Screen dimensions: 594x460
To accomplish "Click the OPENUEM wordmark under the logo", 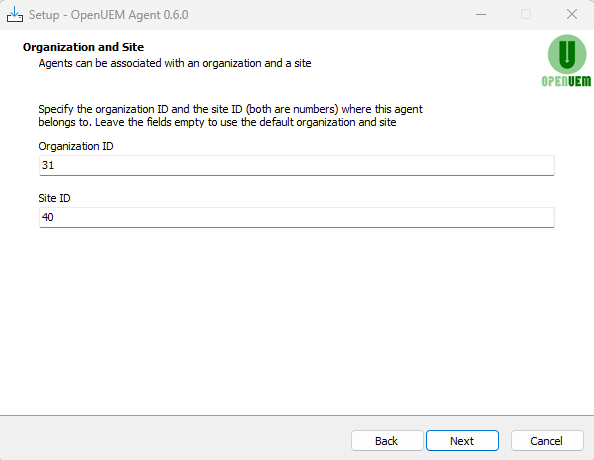I will pyautogui.click(x=566, y=81).
